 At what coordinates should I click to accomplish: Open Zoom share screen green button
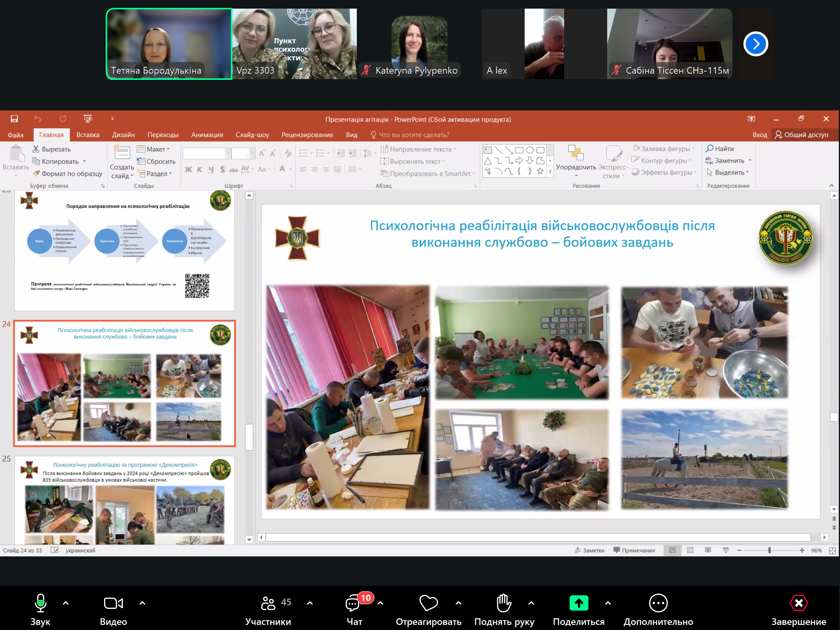click(579, 603)
